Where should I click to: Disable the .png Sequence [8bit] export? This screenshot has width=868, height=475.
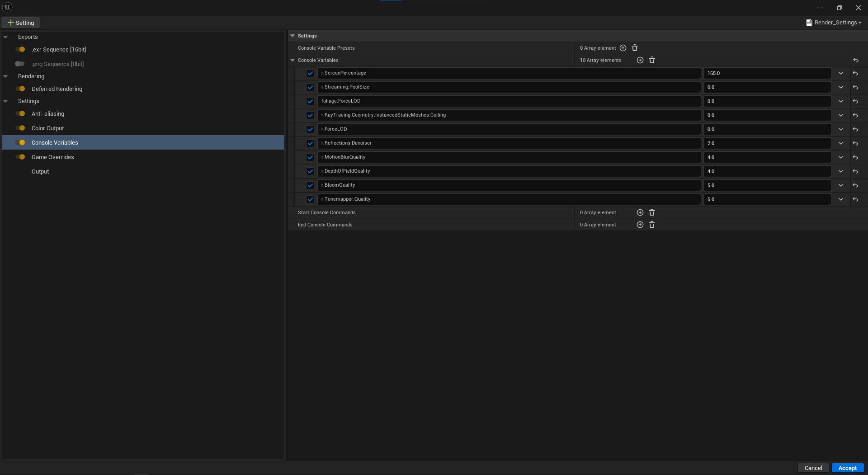[19, 64]
